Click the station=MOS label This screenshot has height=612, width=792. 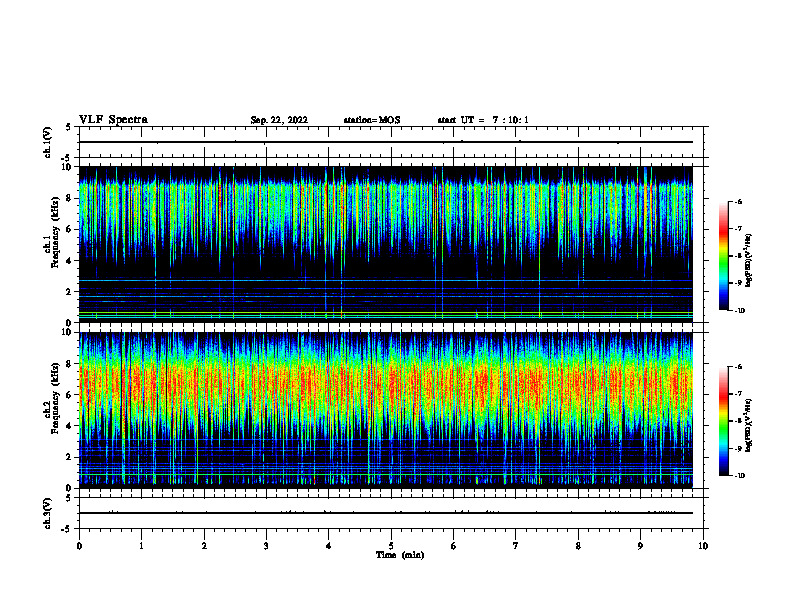coord(372,120)
